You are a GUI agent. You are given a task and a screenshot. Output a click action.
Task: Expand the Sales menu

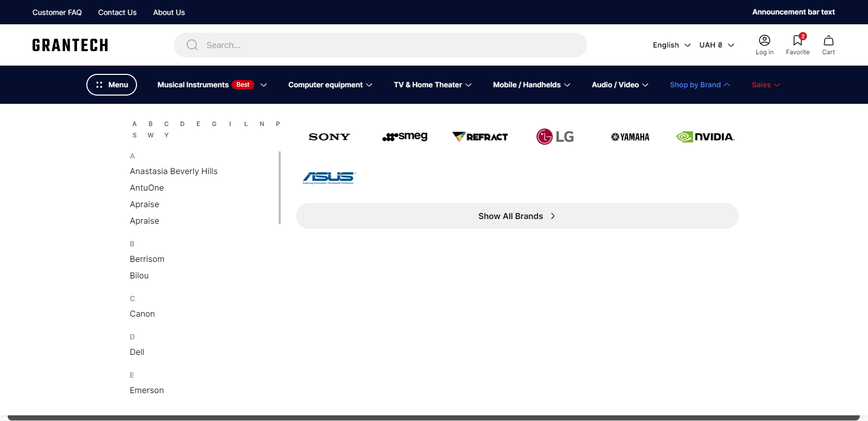[x=766, y=85]
